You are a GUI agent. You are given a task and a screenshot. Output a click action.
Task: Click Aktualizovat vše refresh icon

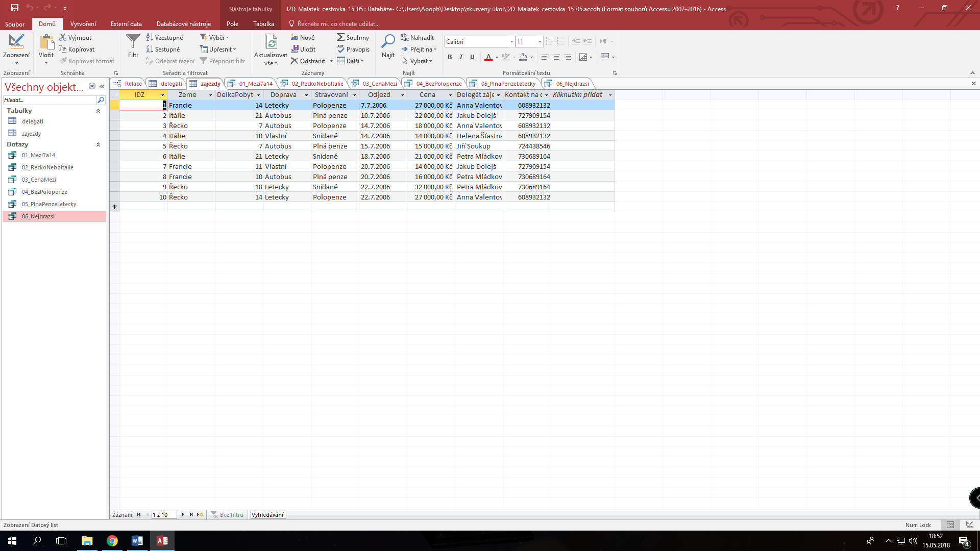271,42
